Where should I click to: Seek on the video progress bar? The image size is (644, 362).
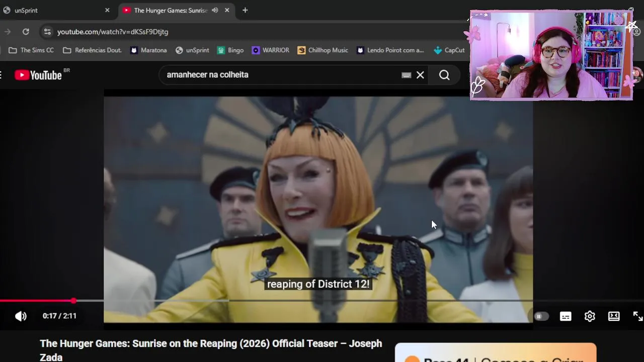click(x=322, y=301)
